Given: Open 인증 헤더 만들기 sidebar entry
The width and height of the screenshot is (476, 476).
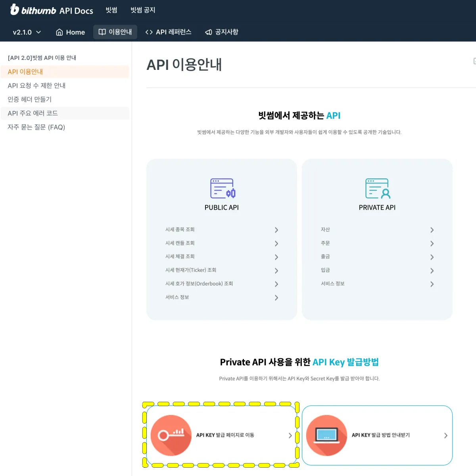Looking at the screenshot, I should pos(29,99).
